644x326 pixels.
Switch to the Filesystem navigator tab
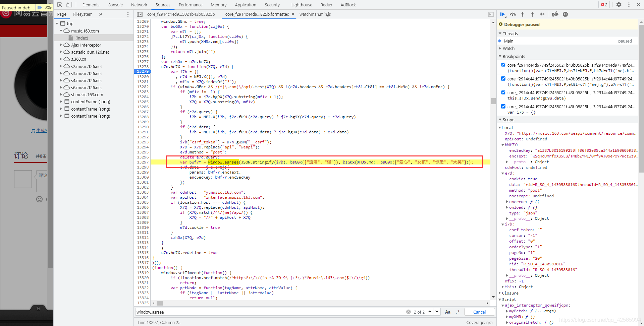pyautogui.click(x=83, y=14)
